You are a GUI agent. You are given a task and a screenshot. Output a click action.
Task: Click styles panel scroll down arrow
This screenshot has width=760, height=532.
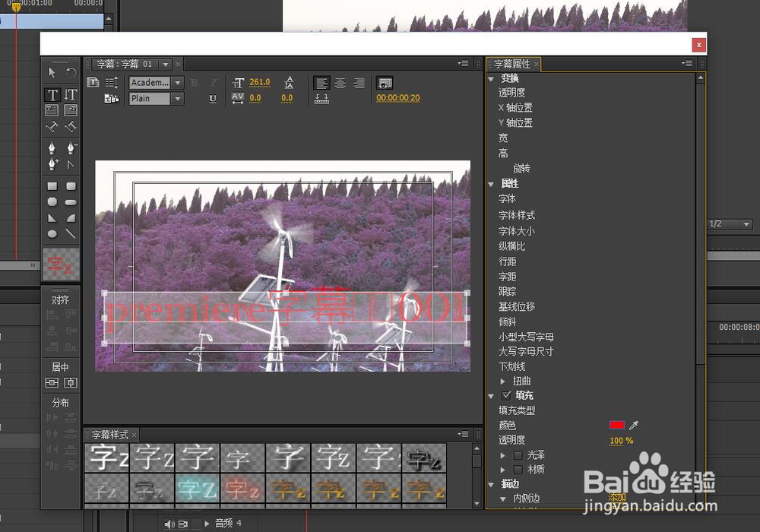tap(477, 503)
